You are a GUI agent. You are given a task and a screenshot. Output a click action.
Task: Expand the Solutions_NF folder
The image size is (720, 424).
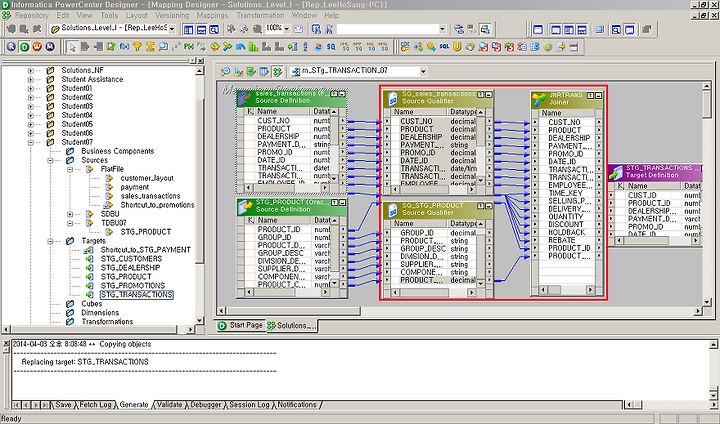[x=31, y=70]
